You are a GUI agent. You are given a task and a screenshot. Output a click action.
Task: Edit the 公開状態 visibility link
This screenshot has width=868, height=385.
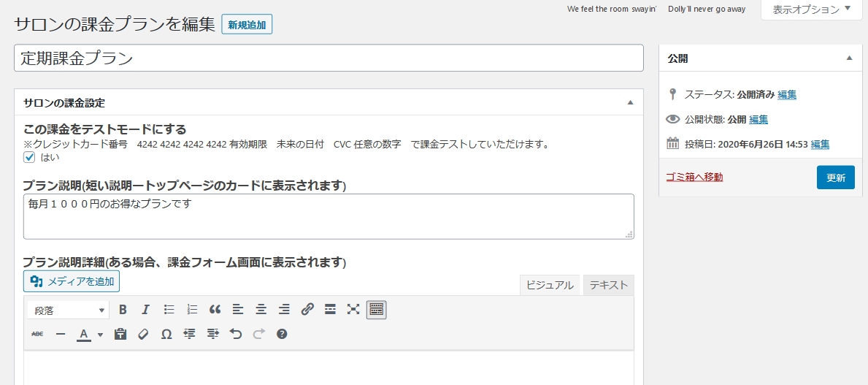758,119
